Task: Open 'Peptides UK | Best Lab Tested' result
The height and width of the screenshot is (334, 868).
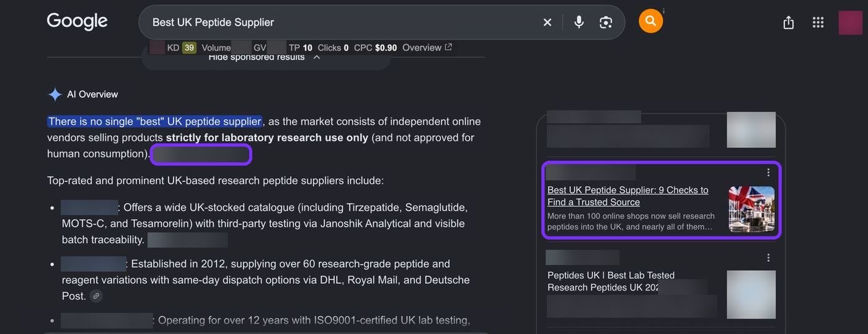Action: click(611, 281)
